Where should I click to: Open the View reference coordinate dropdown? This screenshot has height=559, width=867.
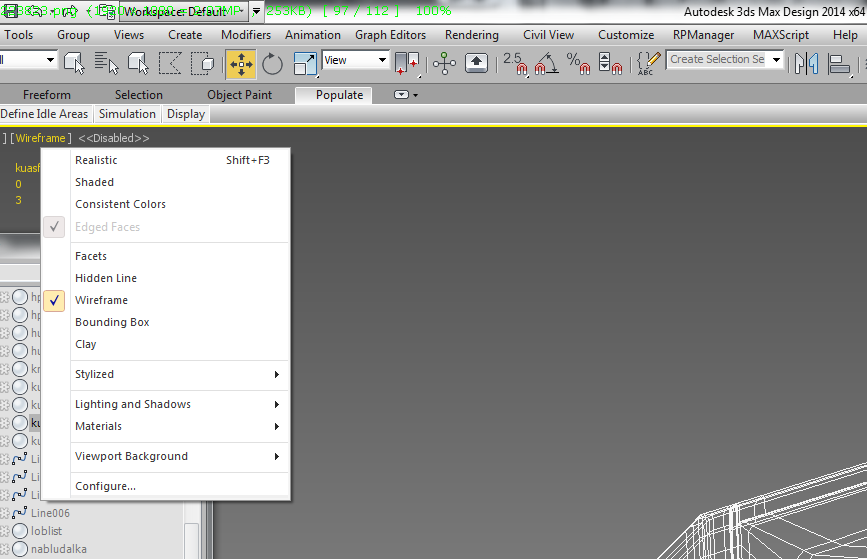coord(355,61)
